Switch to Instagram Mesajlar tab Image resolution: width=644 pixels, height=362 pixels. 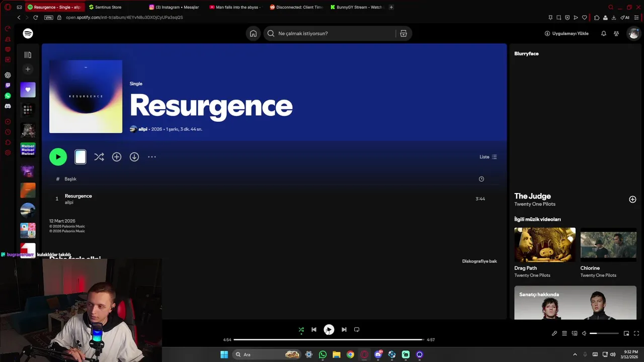pyautogui.click(x=176, y=7)
